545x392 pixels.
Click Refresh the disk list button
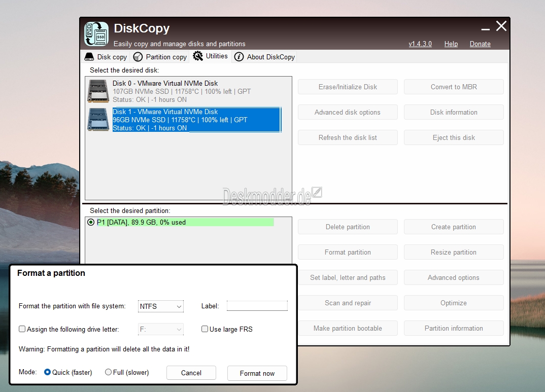tap(348, 137)
